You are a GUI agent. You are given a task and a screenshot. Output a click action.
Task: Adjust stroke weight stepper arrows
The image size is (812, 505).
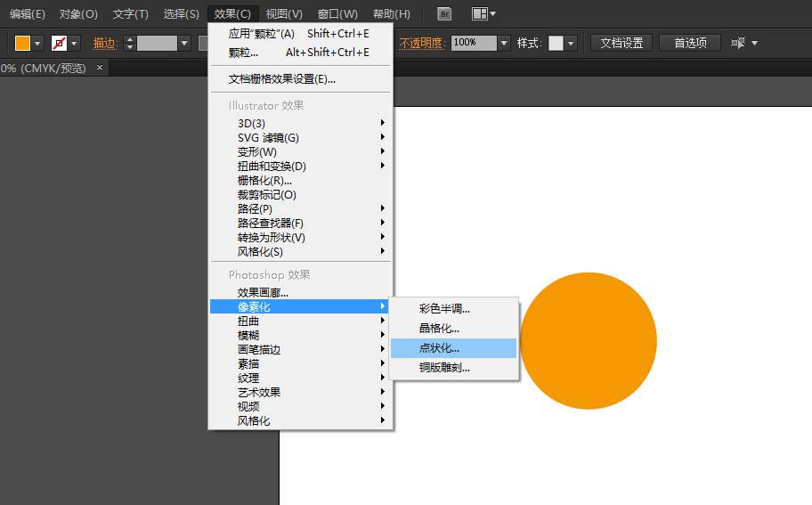pos(129,43)
